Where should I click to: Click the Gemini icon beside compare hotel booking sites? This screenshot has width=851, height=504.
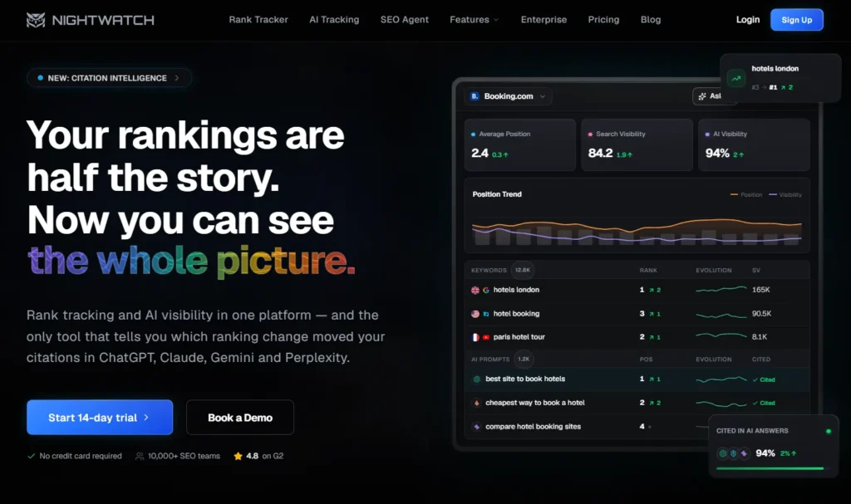click(x=476, y=427)
